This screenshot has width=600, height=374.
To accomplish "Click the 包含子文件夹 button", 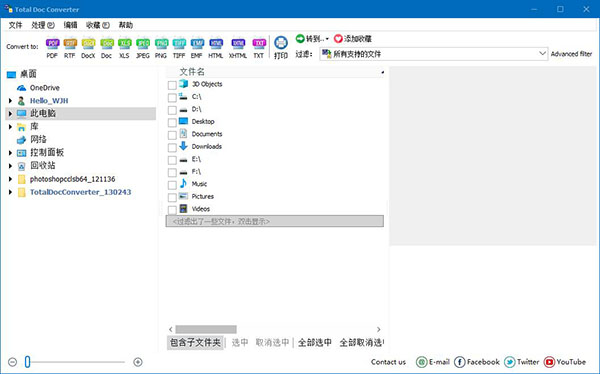I will (x=195, y=342).
